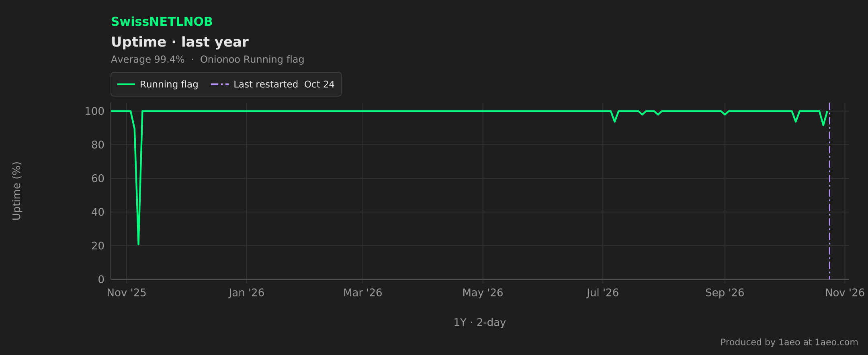Image resolution: width=868 pixels, height=355 pixels.
Task: Click the 'May '26' x-axis label
Action: pyautogui.click(x=483, y=293)
